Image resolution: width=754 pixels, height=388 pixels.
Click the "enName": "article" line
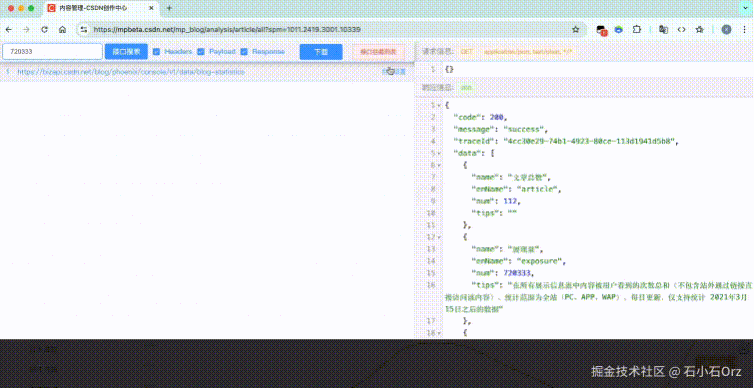coord(516,189)
